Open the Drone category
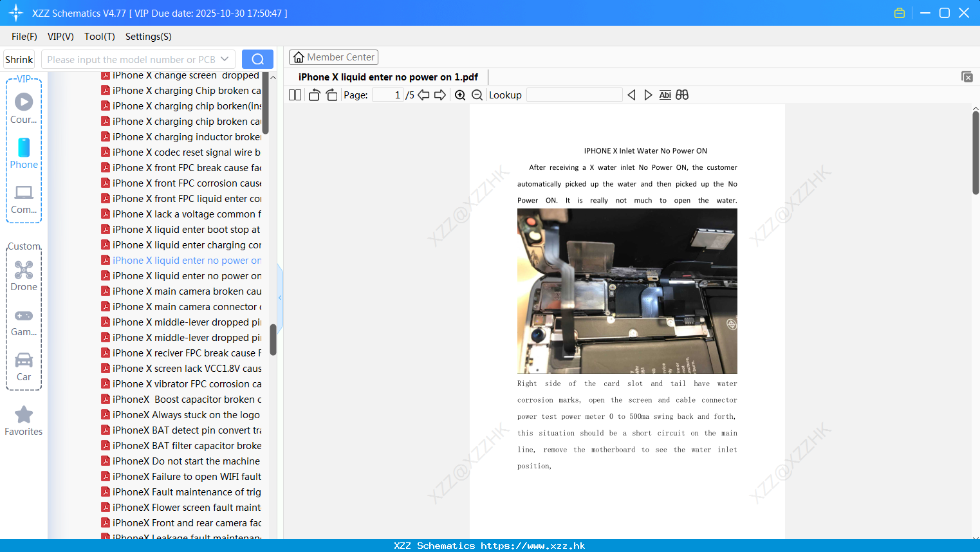 pos(24,276)
